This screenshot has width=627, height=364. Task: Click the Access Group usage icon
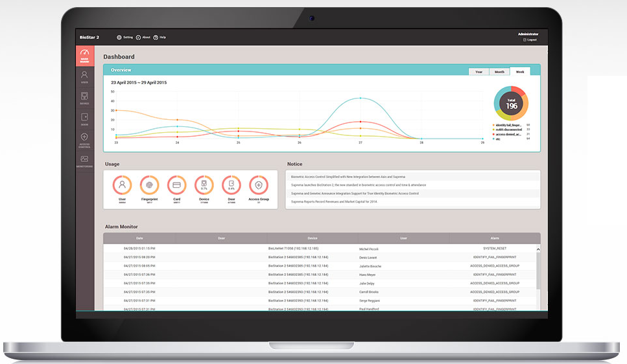[259, 185]
